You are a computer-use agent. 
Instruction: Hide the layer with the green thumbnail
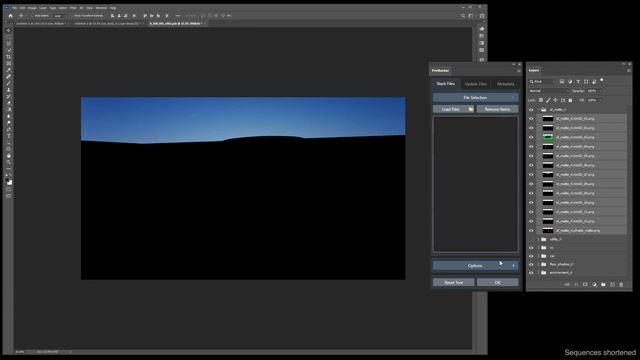click(531, 137)
